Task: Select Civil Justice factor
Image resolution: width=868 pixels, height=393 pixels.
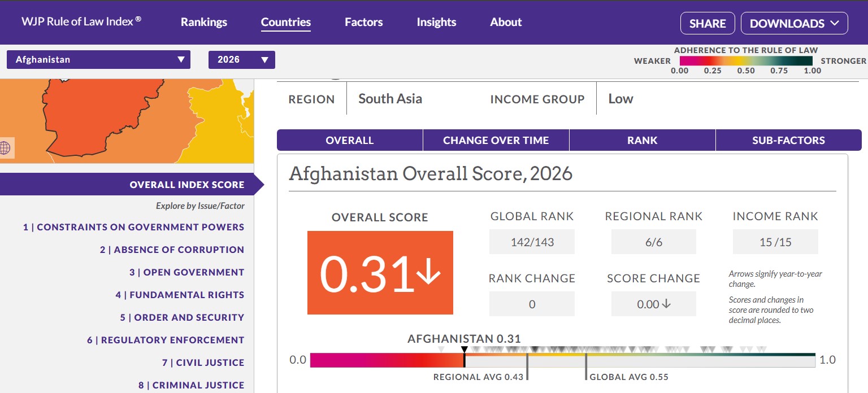Action: (x=203, y=363)
